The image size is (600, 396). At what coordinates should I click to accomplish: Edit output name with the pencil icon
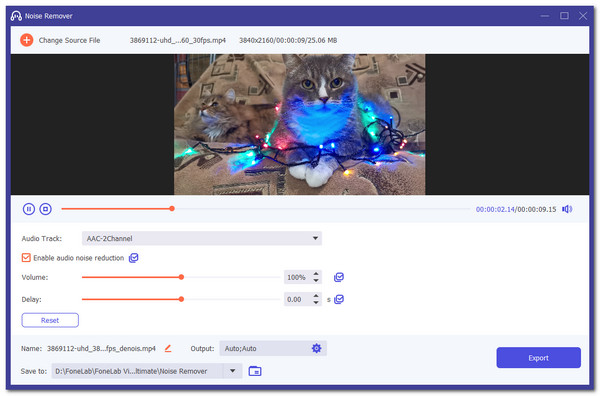coord(168,348)
